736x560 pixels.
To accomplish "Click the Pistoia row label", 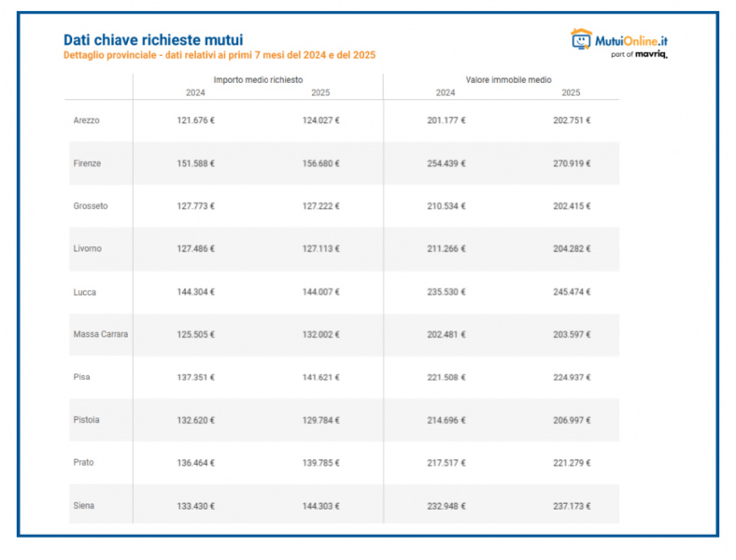I will tap(87, 420).
